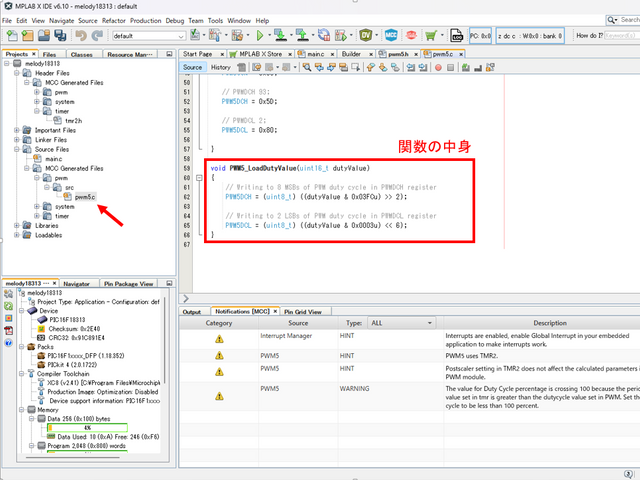Viewport: 640px width, 480px height.
Task: Select the pwm5.c file in project tree
Action: pos(84,197)
